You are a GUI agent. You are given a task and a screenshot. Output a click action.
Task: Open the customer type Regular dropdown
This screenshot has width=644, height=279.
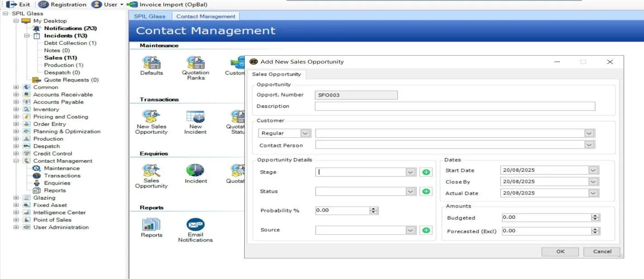coord(305,133)
